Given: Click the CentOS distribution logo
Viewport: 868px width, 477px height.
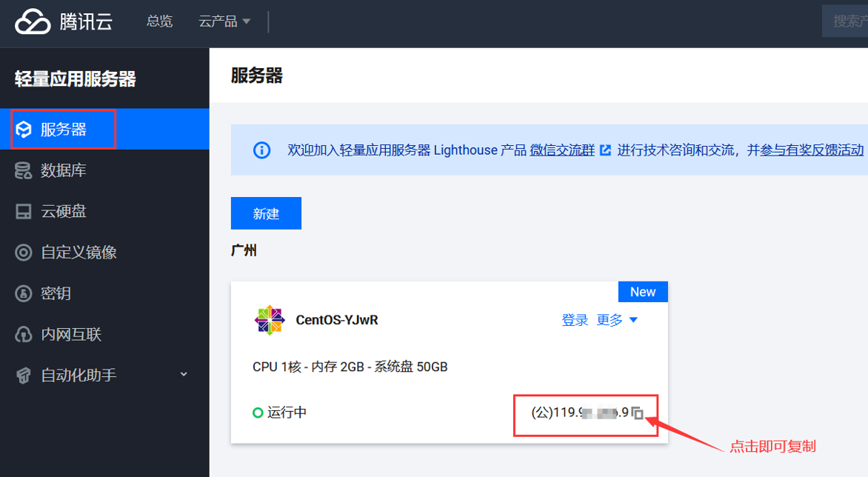Looking at the screenshot, I should pos(269,320).
